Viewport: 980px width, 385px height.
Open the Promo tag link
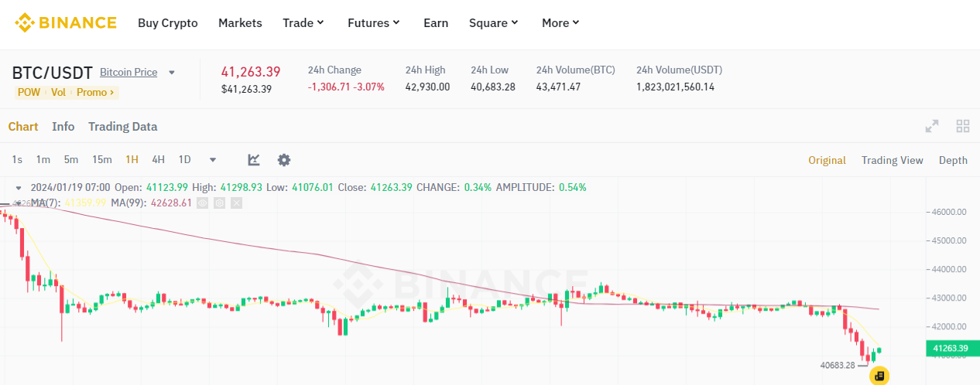[x=95, y=92]
